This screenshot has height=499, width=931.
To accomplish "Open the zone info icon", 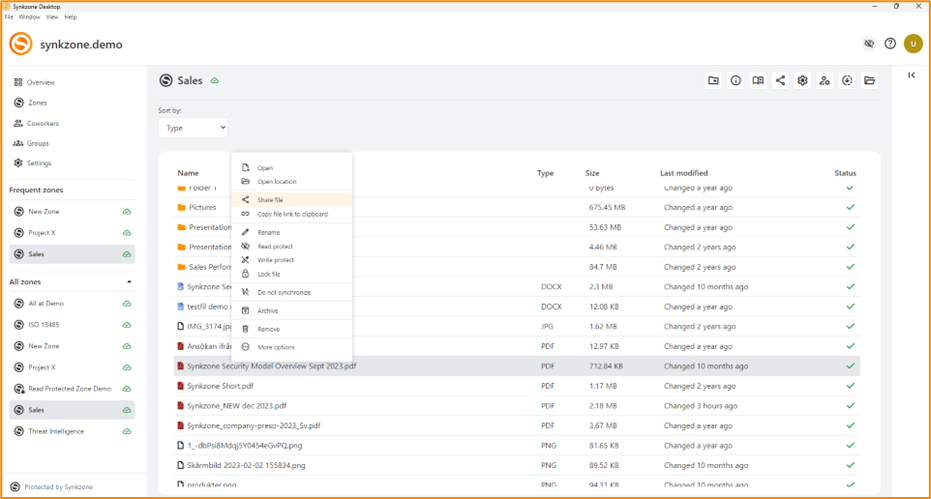I will click(x=736, y=81).
